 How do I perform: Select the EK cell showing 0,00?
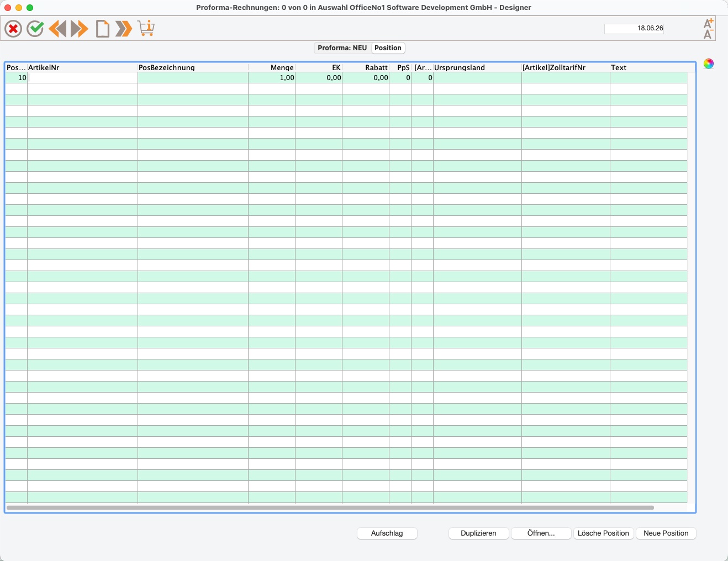point(319,78)
